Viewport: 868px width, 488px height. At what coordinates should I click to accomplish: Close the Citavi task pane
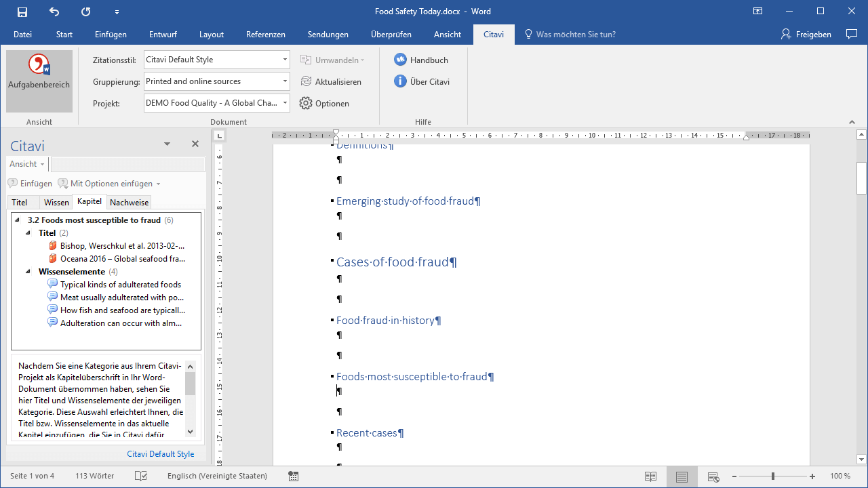pos(195,144)
